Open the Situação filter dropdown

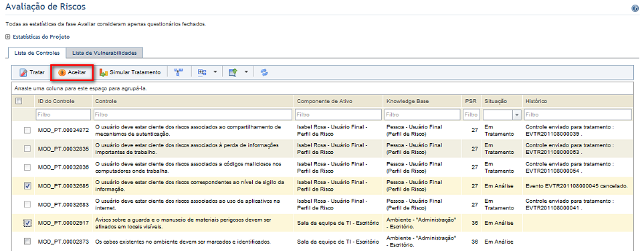(x=517, y=114)
